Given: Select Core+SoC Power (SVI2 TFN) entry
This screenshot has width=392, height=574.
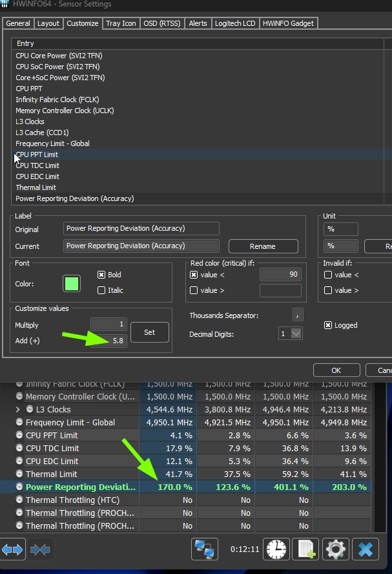Looking at the screenshot, I should pos(60,78).
